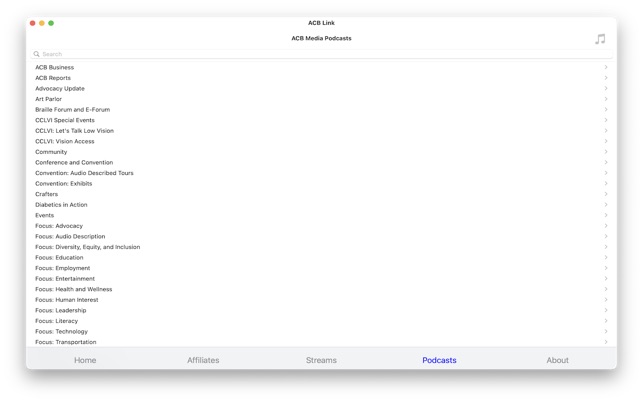Select the Events podcast row

coord(322,215)
